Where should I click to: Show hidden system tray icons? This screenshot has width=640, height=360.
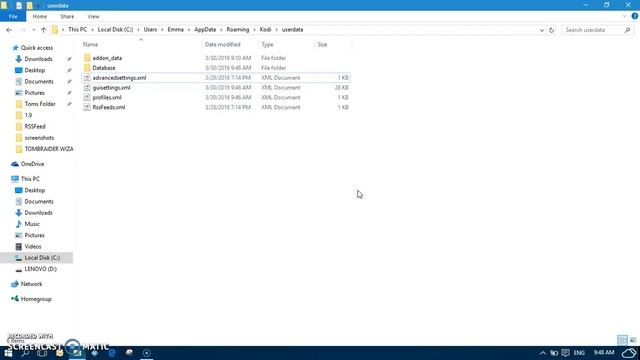pos(542,353)
